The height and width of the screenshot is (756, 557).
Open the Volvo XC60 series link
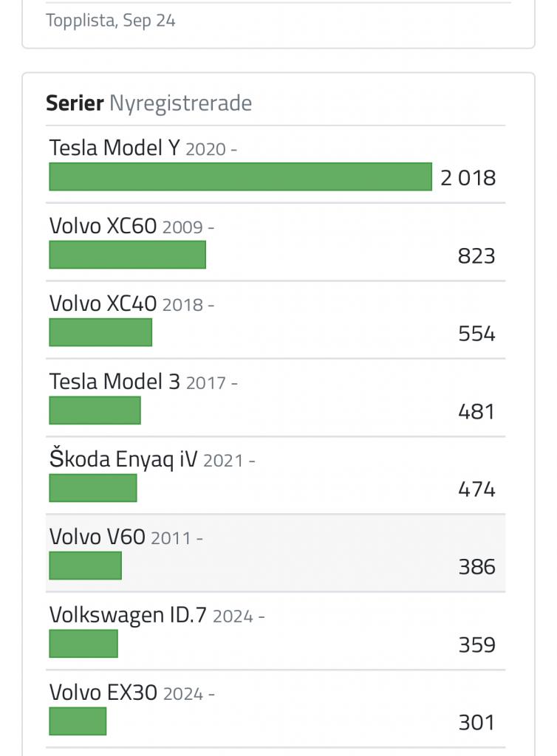(x=103, y=226)
